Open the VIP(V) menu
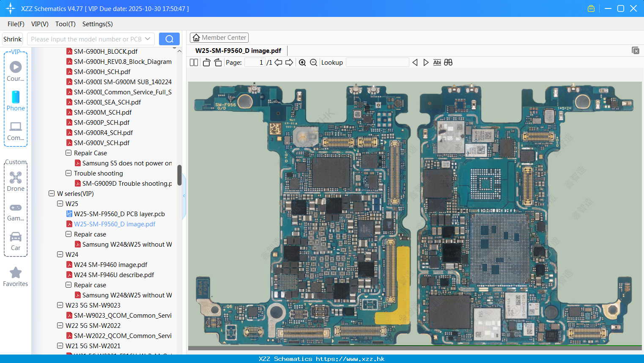Screen dimensions: 644x363 point(40,24)
